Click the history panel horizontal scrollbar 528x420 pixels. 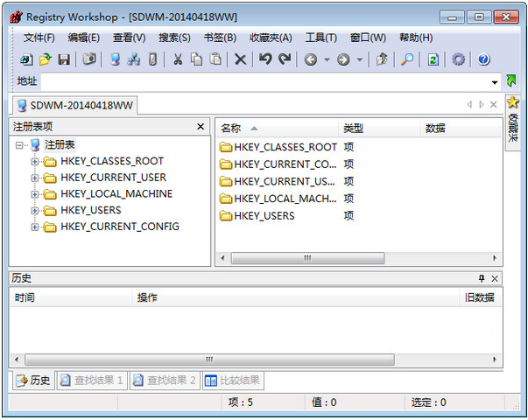(209, 360)
